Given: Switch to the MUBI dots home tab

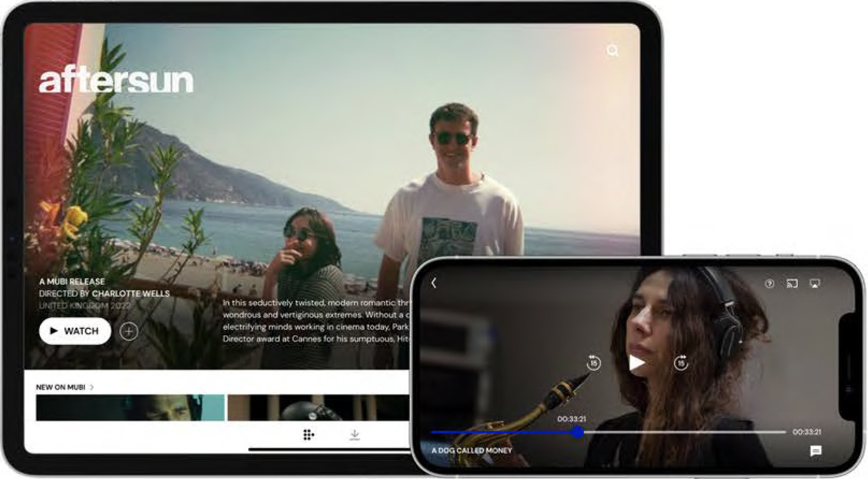Looking at the screenshot, I should tap(308, 435).
